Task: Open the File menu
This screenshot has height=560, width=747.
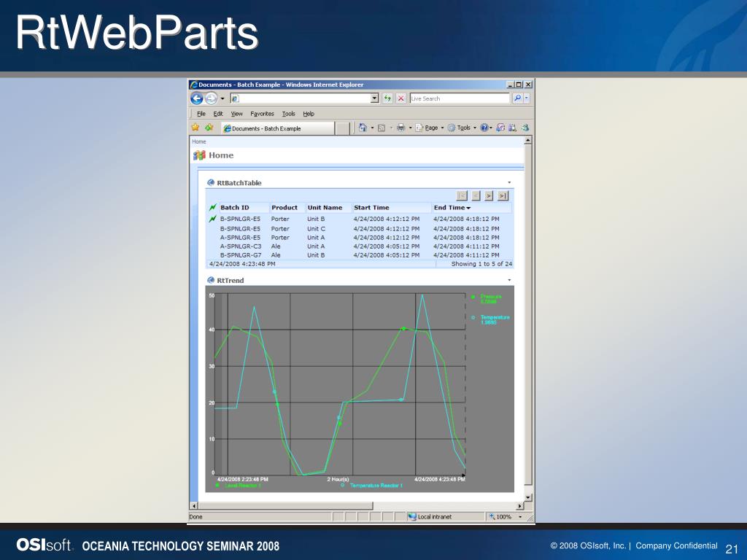Action: [x=201, y=114]
